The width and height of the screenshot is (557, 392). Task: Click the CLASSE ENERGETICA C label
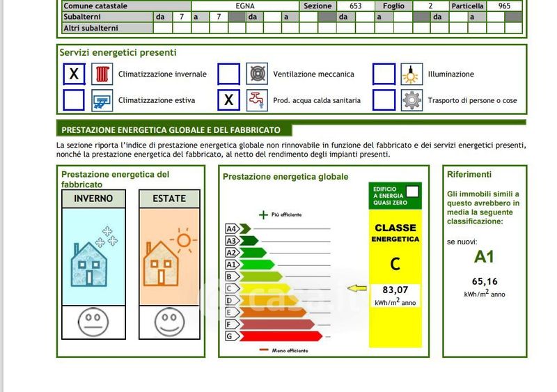click(395, 247)
